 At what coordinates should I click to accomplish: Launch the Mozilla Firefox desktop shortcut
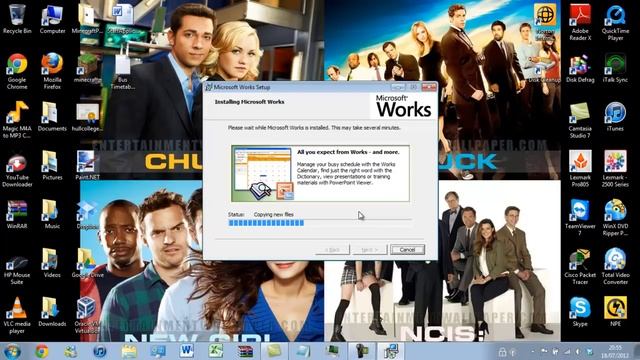[52, 71]
